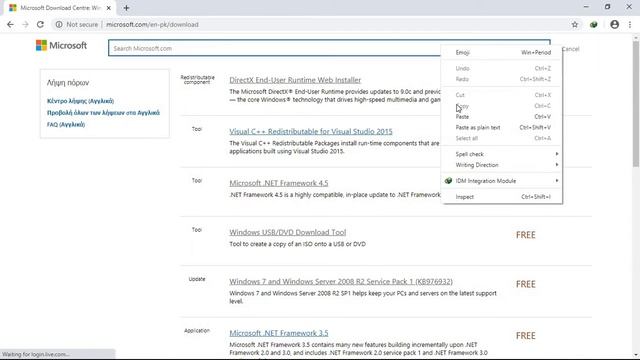Open Windows 7 Service Pack 1 (KB976932) link
Viewport: 640px width, 360px height.
point(341,282)
